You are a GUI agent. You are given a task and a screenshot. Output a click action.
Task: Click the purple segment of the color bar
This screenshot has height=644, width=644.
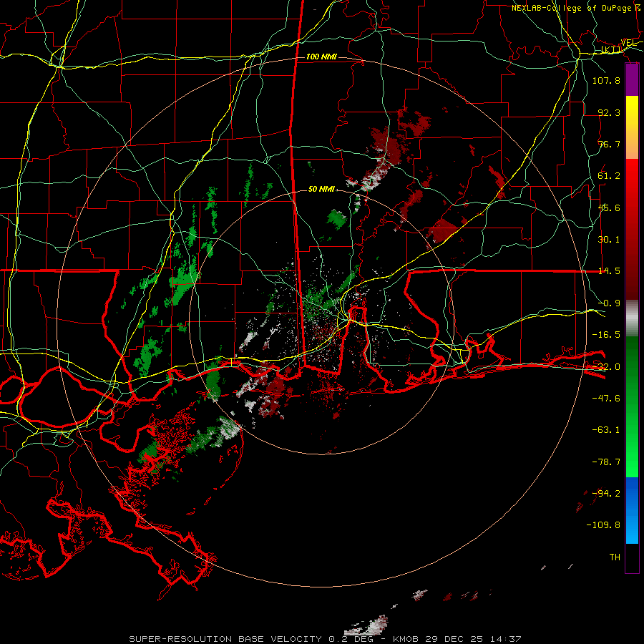(632, 79)
